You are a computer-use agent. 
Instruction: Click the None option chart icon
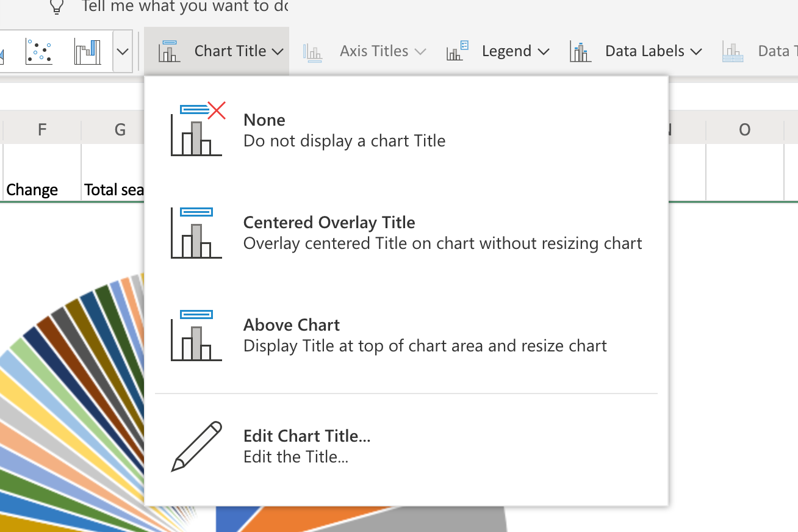click(198, 129)
